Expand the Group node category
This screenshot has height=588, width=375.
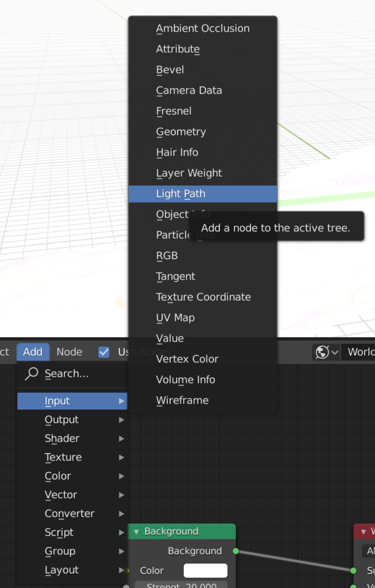point(72,551)
